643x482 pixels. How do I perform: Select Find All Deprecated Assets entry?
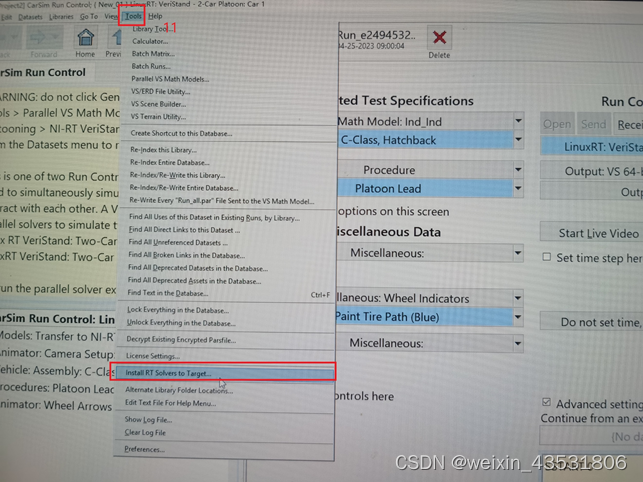pos(194,281)
